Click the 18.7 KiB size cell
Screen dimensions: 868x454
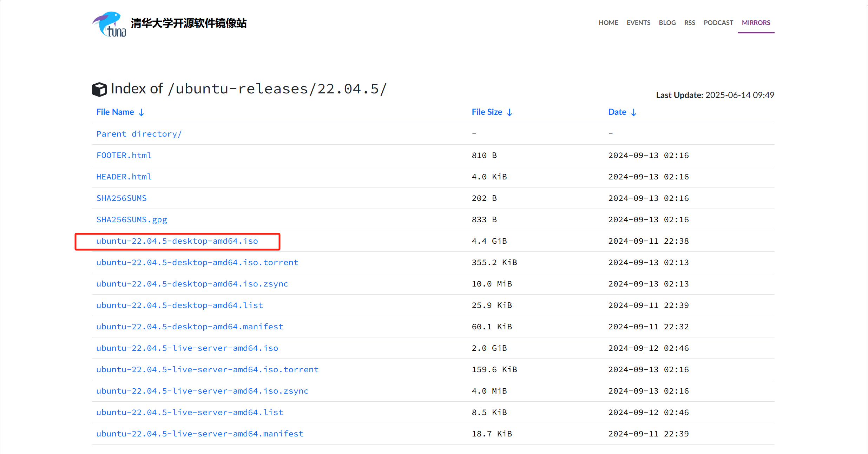[x=492, y=434]
